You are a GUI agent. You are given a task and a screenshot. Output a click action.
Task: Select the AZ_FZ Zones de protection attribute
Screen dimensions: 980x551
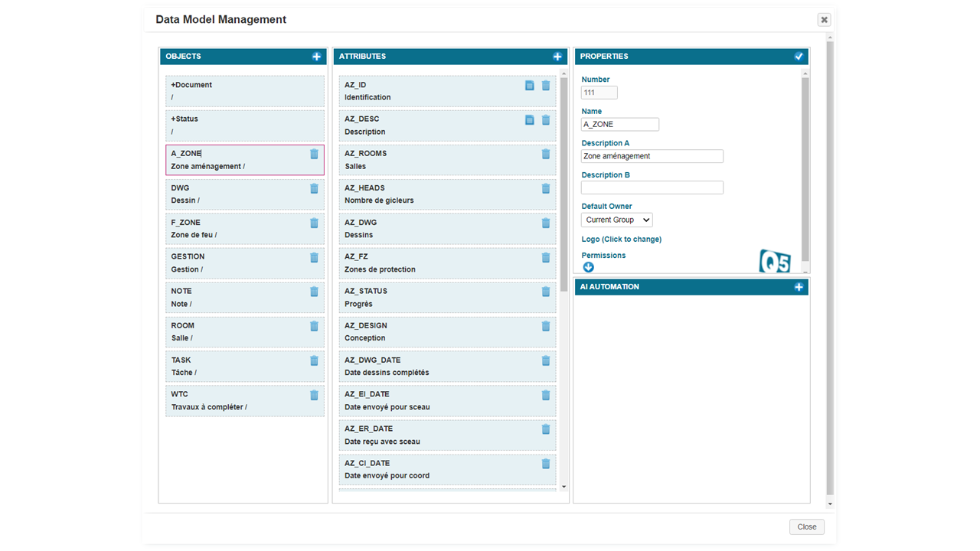[x=448, y=263]
